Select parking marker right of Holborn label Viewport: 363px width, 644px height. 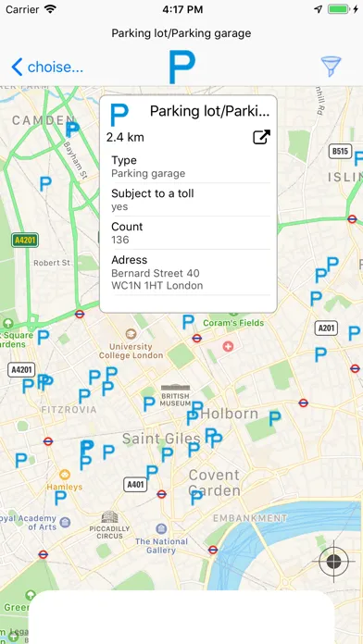click(275, 418)
